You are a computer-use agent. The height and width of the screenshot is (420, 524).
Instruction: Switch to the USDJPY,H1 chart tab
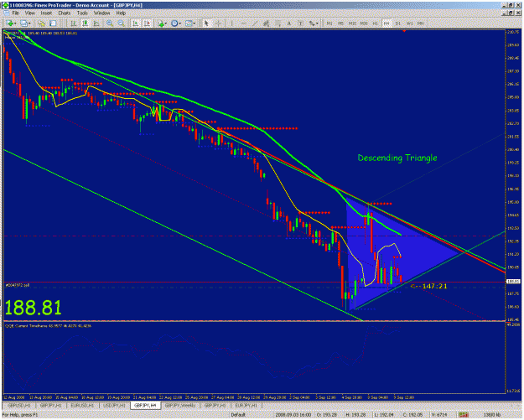114,405
